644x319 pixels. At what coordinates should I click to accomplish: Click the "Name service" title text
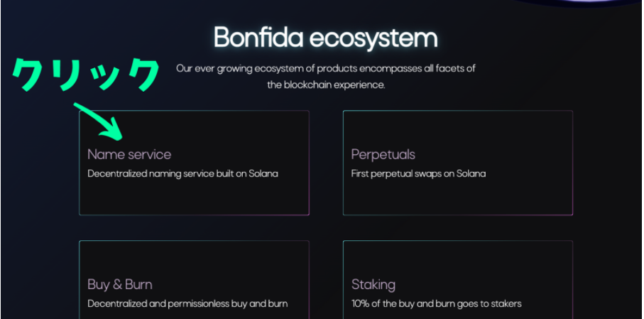tap(129, 154)
